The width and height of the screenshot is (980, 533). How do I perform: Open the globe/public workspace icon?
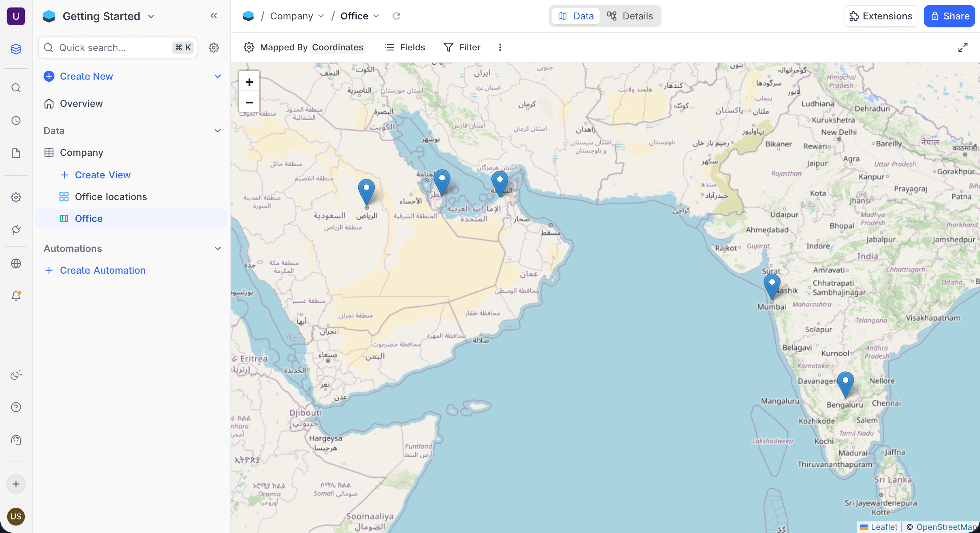16,264
